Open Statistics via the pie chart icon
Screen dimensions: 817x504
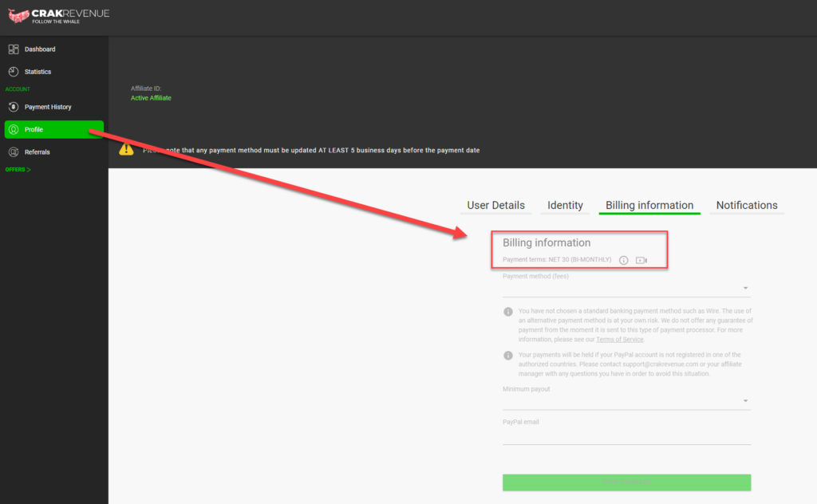tap(14, 71)
